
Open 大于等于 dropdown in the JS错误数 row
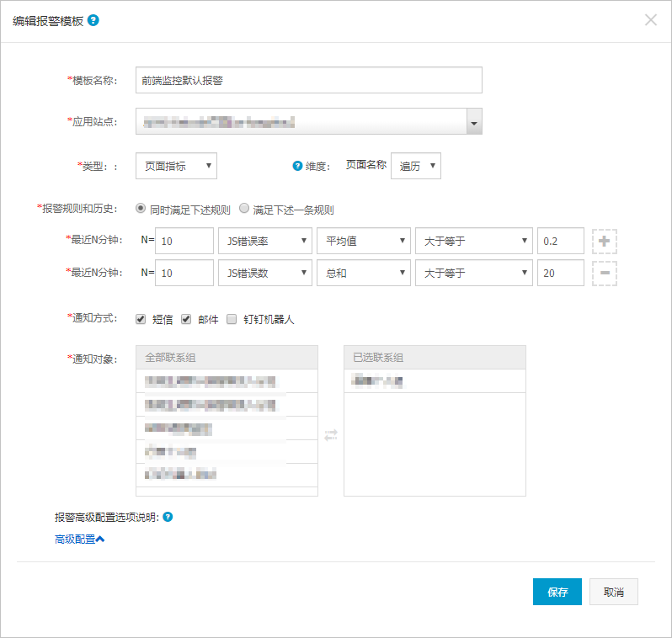(473, 273)
